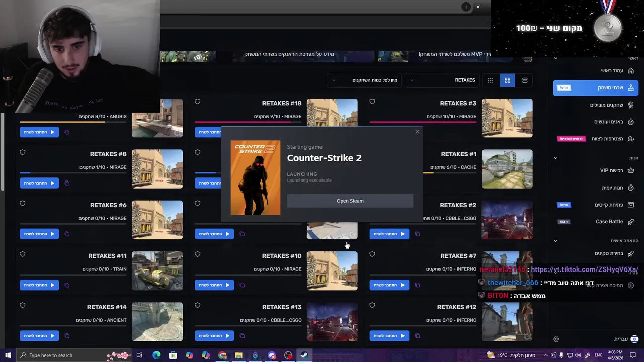This screenshot has height=362, width=644.
Task: Click the leading players medal icon in sidebar
Action: (631, 105)
